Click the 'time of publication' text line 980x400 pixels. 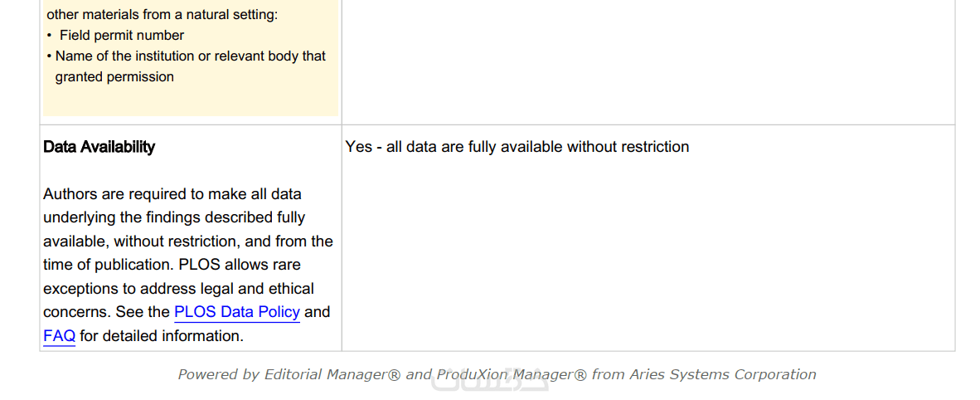[x=172, y=265]
